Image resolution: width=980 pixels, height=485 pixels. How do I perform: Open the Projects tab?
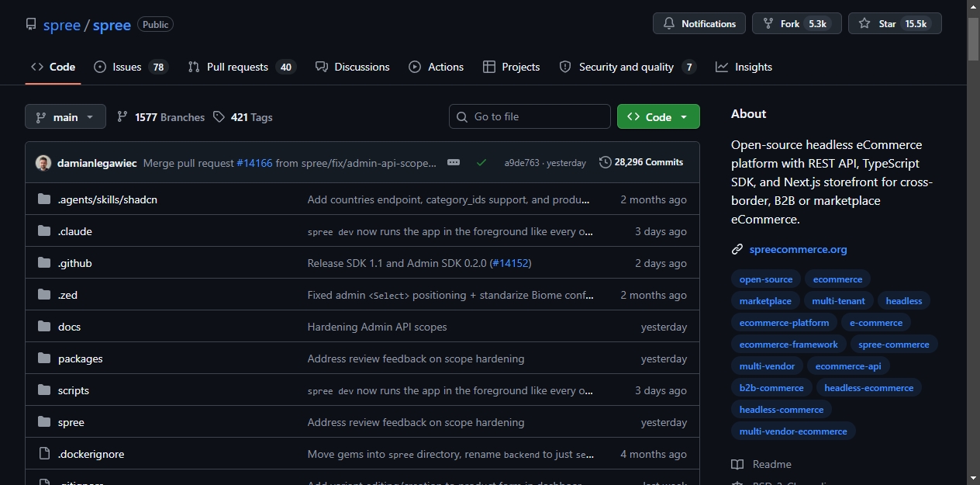tap(511, 67)
